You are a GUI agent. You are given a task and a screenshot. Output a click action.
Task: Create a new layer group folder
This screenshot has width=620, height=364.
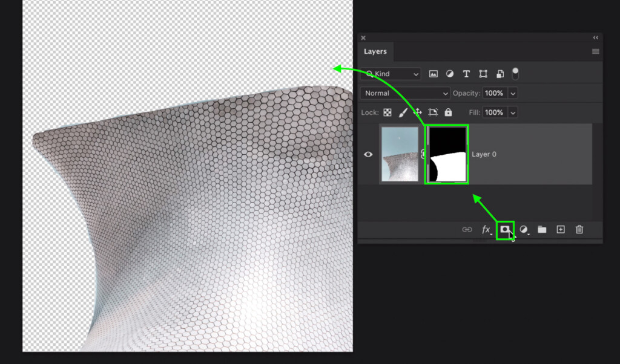click(542, 230)
